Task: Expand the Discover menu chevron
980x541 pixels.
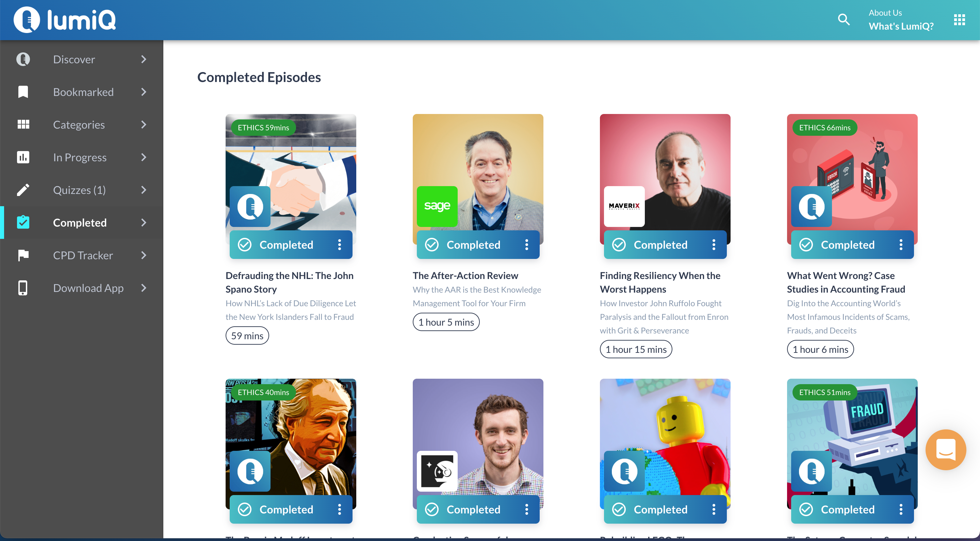Action: click(143, 59)
